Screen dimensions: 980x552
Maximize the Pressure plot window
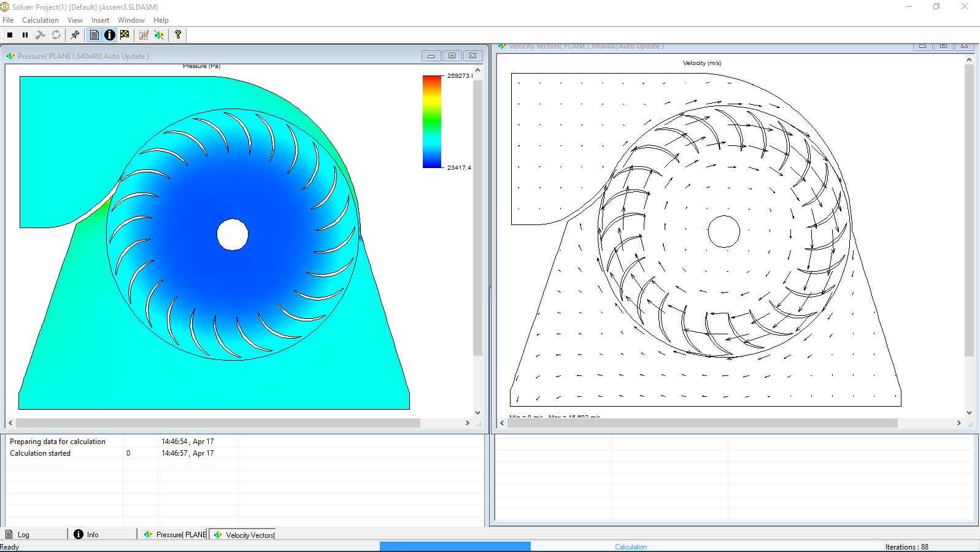pyautogui.click(x=452, y=56)
